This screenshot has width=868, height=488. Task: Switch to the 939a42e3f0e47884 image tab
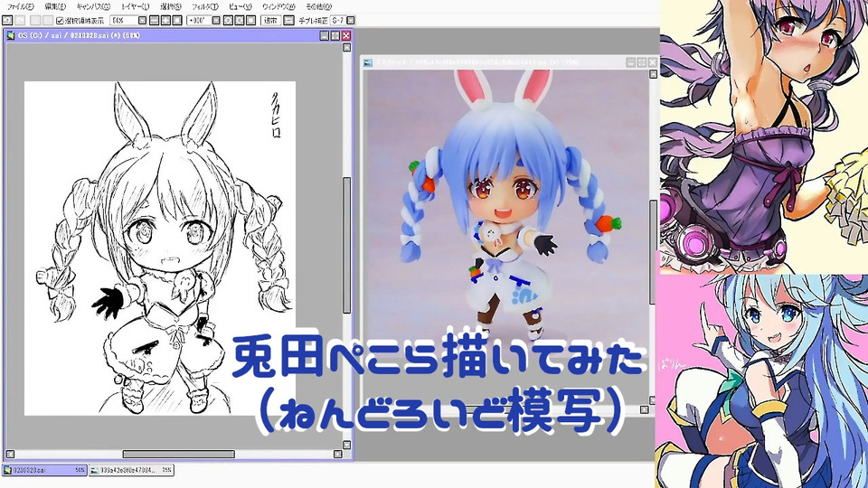(131, 470)
